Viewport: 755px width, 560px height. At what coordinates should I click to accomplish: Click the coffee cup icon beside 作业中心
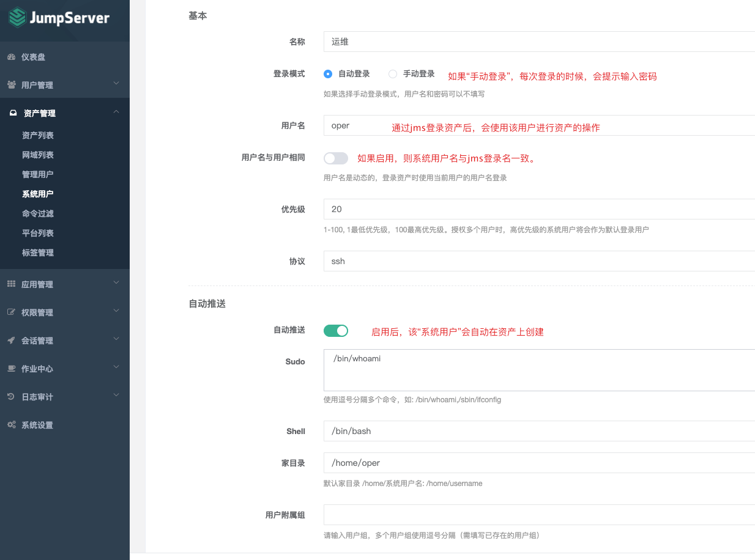(x=11, y=369)
